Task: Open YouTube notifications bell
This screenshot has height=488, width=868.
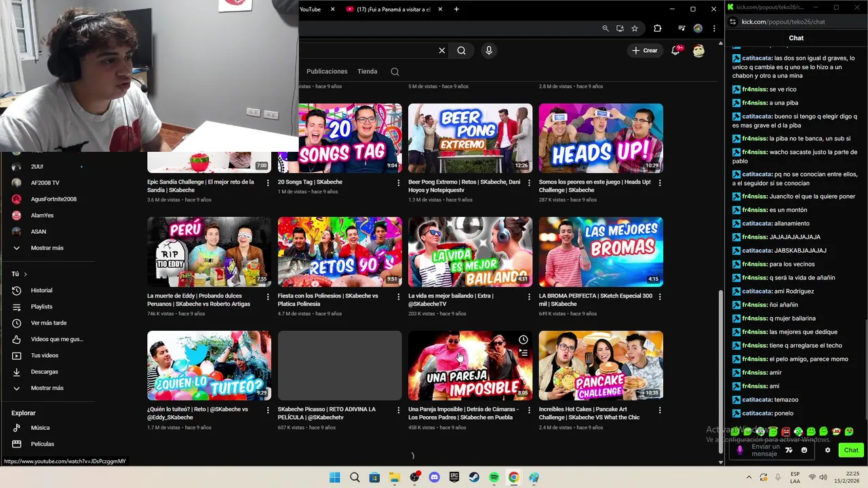Action: click(x=675, y=50)
